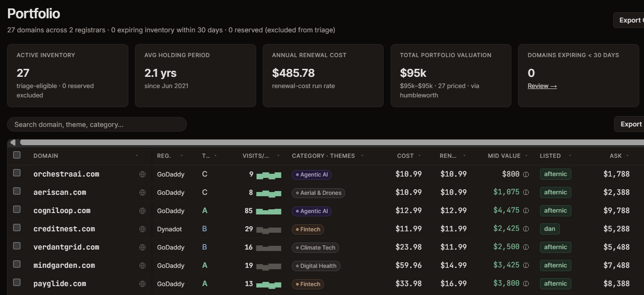Screen dimensions: 644x295
Task: Open the mindgarden.com domain name
Action: click(64, 265)
